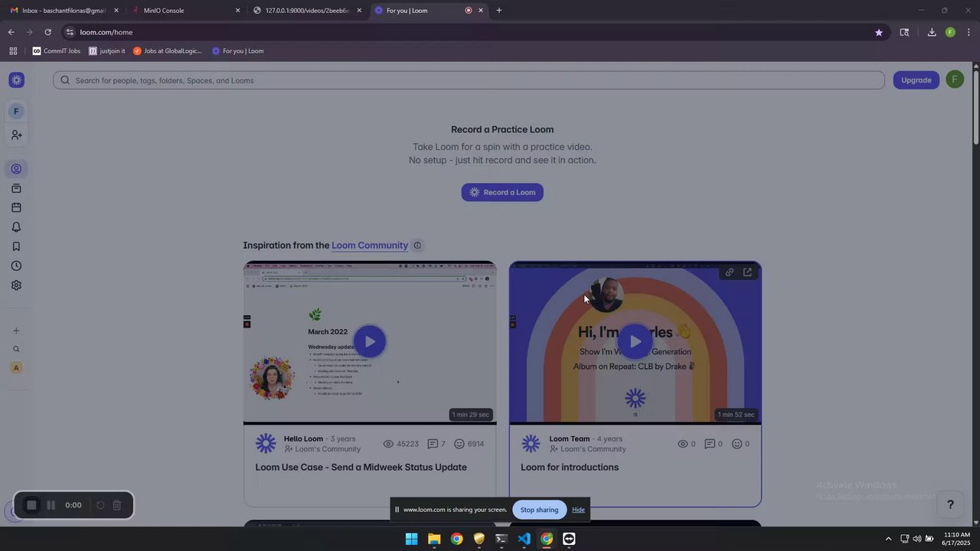Click the Loom Team author name
This screenshot has height=551, width=980.
coord(570,439)
